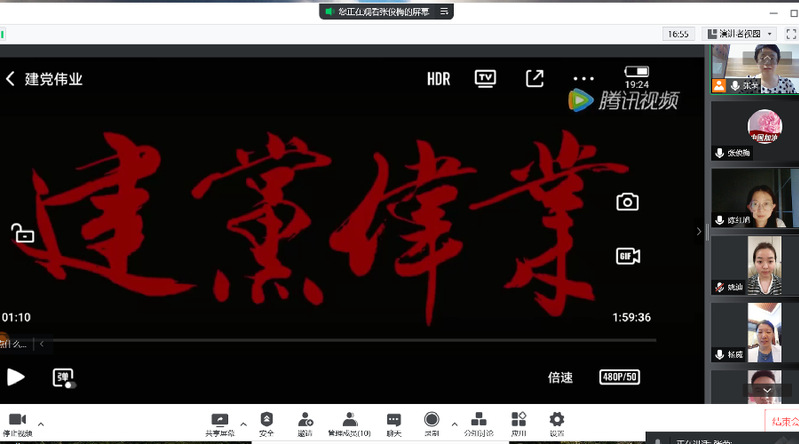The image size is (799, 444).
Task: Toggle the screen lock icon
Action: coord(22,233)
